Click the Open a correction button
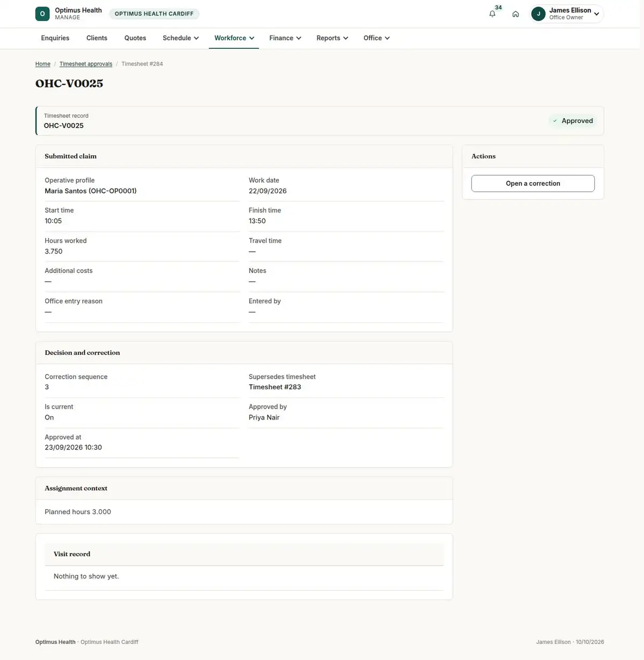The width and height of the screenshot is (644, 660). 533,184
